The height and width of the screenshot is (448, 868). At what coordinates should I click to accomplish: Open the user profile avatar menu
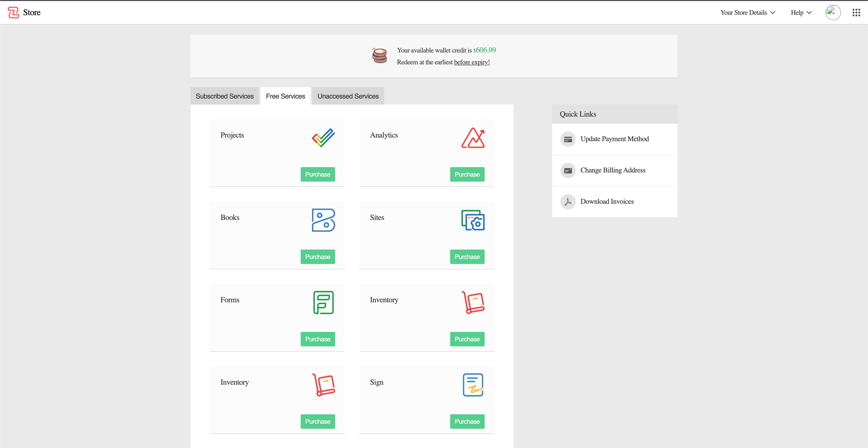pyautogui.click(x=833, y=13)
